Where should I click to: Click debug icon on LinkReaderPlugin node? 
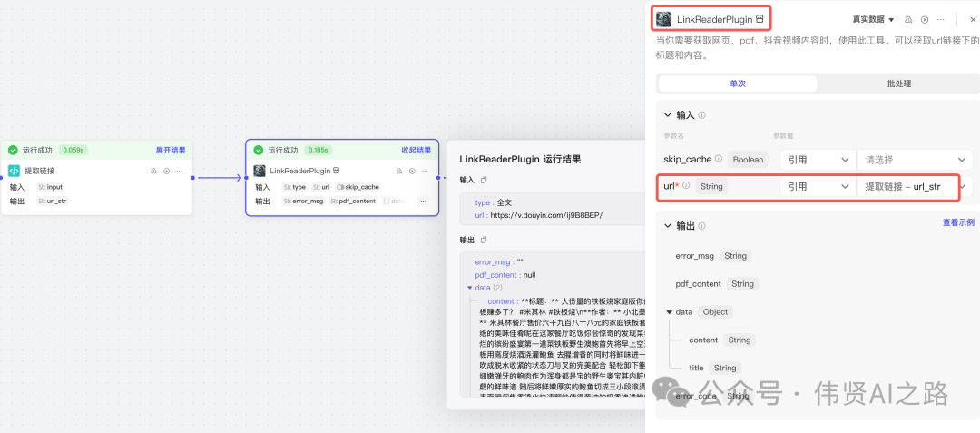[x=399, y=172]
